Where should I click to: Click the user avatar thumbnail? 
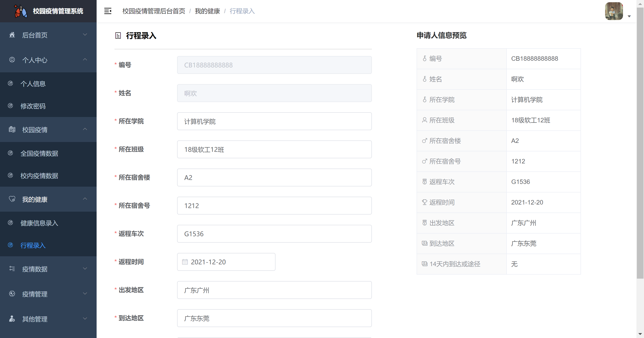[614, 11]
